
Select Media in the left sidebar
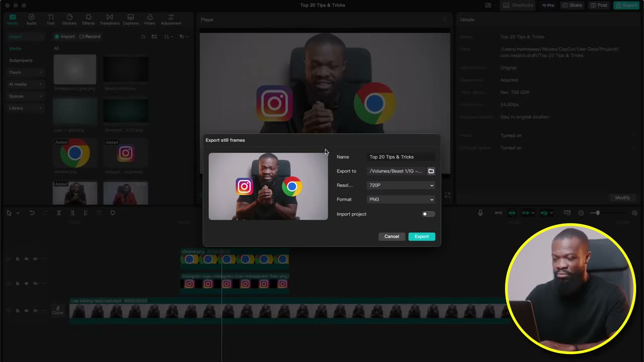(x=15, y=48)
